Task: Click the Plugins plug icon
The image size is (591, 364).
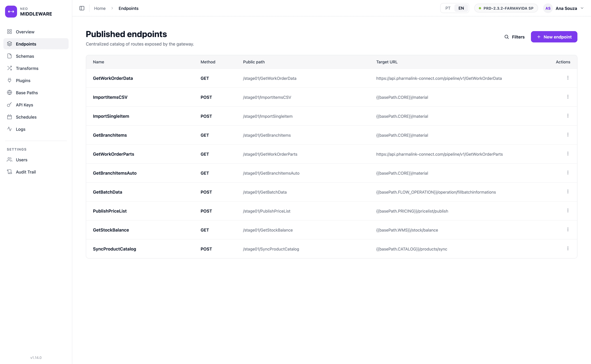Action: 10,80
